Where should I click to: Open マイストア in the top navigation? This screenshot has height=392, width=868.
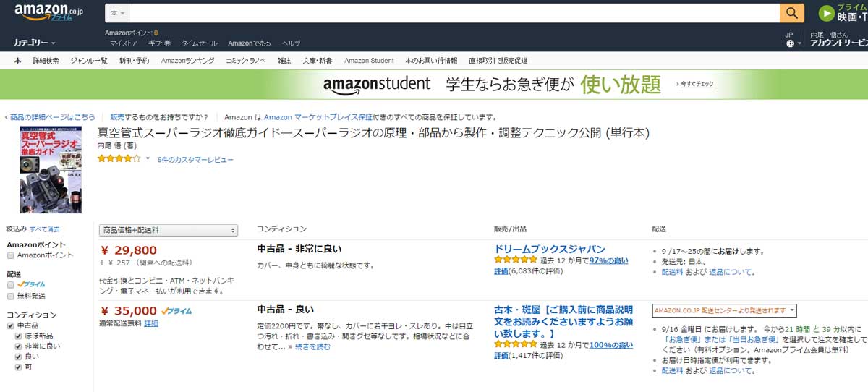124,43
